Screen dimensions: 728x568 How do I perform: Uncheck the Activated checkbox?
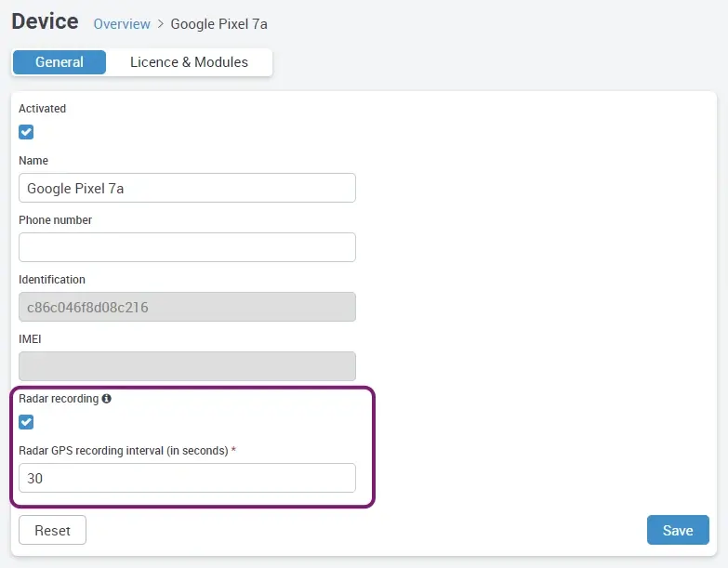26,132
